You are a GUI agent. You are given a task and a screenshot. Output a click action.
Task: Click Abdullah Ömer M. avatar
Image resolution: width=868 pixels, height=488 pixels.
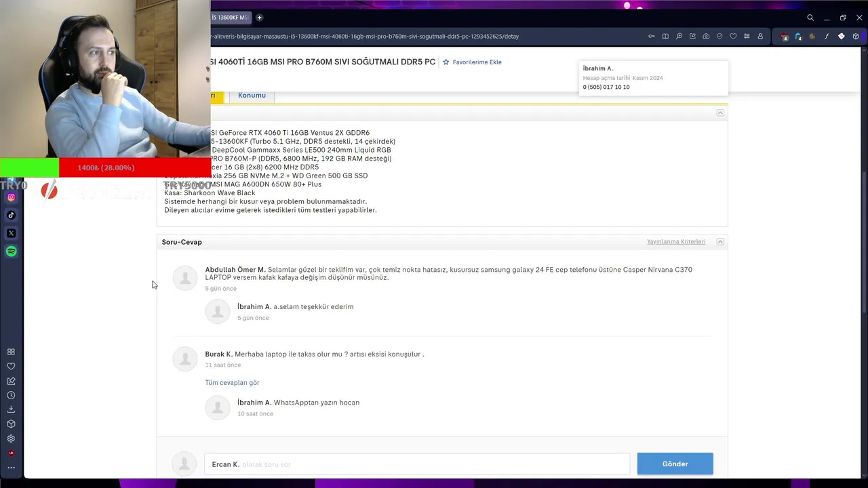pos(184,278)
